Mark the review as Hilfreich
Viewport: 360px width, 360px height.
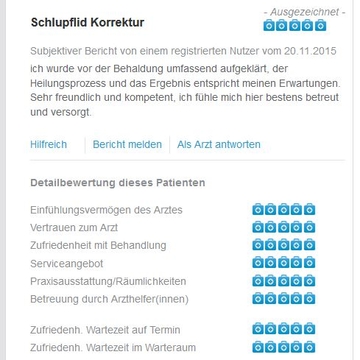pyautogui.click(x=49, y=145)
